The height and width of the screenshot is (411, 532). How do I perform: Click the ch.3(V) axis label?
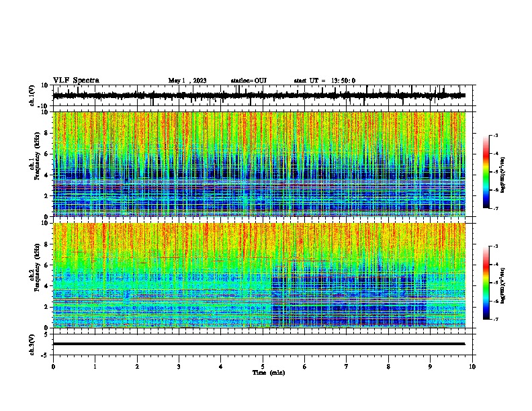[x=32, y=345]
